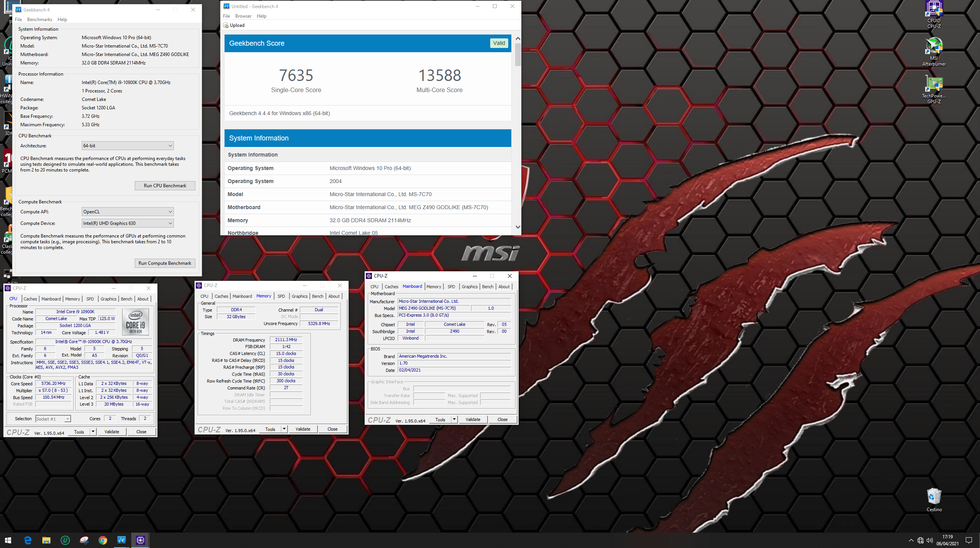Show hidden tray icons chevron

coord(911,540)
